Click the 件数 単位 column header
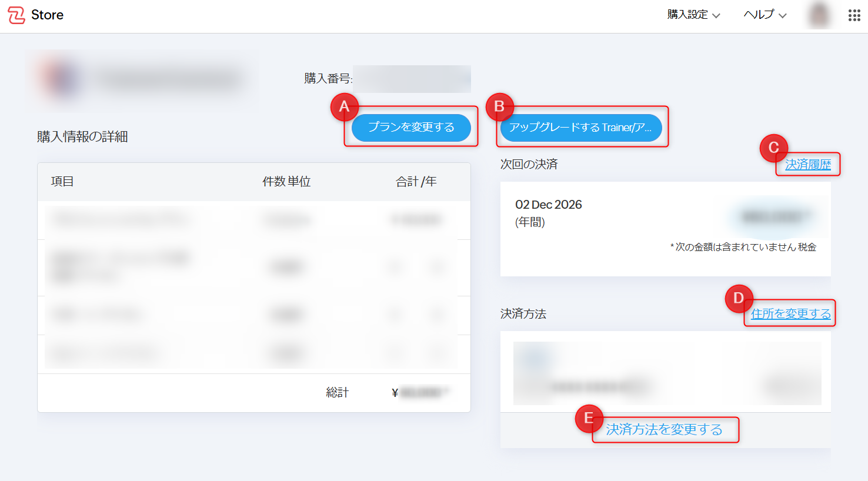This screenshot has height=481, width=868. tap(286, 182)
